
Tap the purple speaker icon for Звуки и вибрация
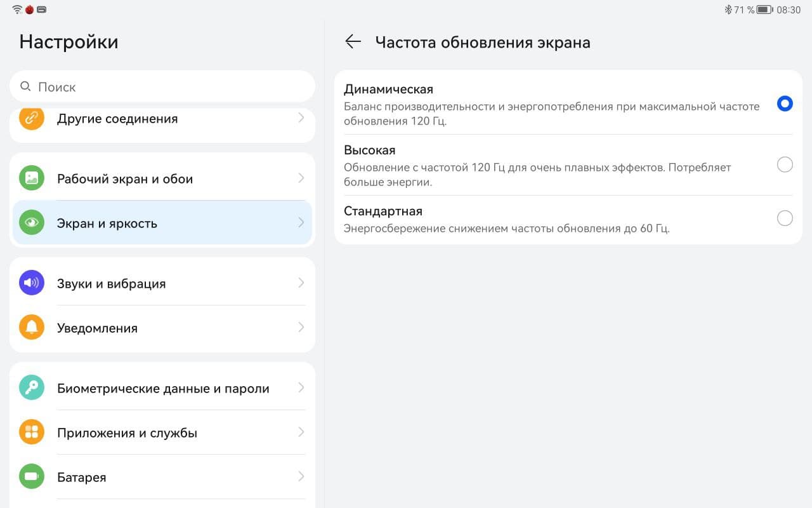click(32, 283)
